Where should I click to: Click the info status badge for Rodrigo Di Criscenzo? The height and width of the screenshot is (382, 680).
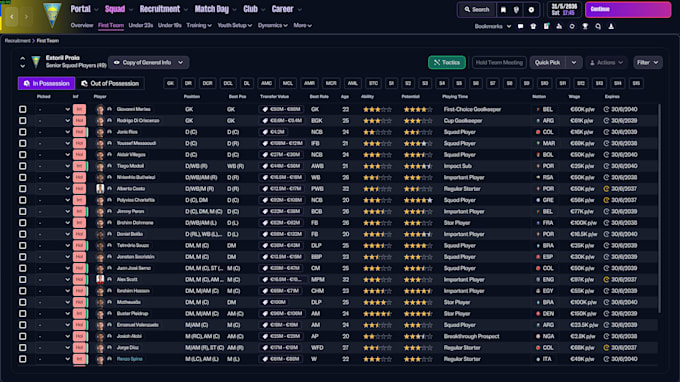tap(79, 121)
